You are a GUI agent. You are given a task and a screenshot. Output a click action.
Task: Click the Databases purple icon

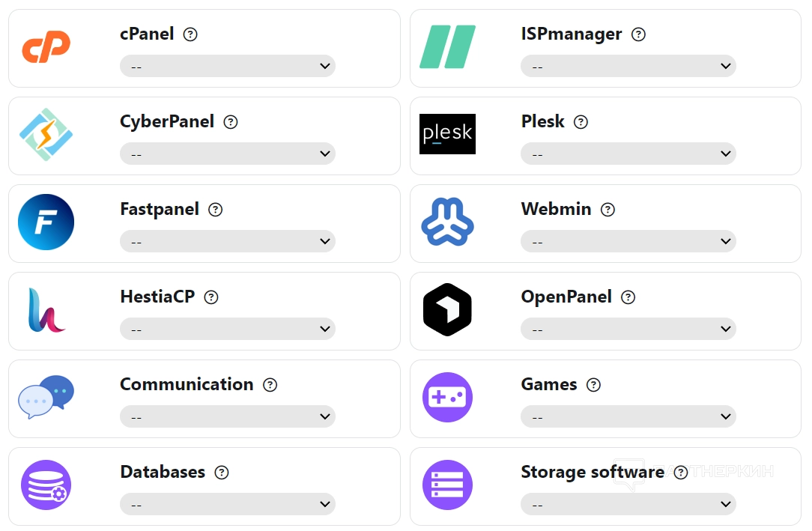click(46, 485)
